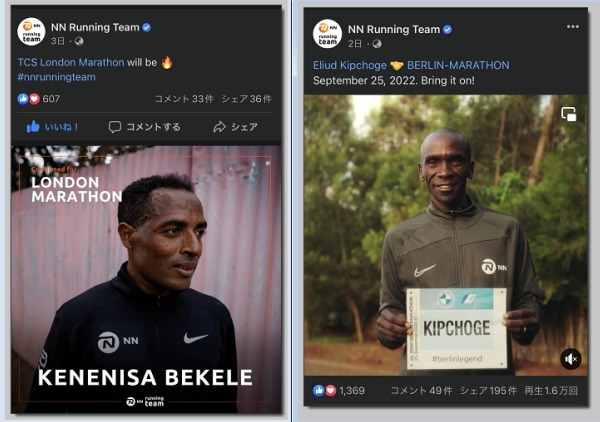The width and height of the screenshot is (600, 422).
Task: Click the シェア share arrow button
Action: (x=235, y=127)
